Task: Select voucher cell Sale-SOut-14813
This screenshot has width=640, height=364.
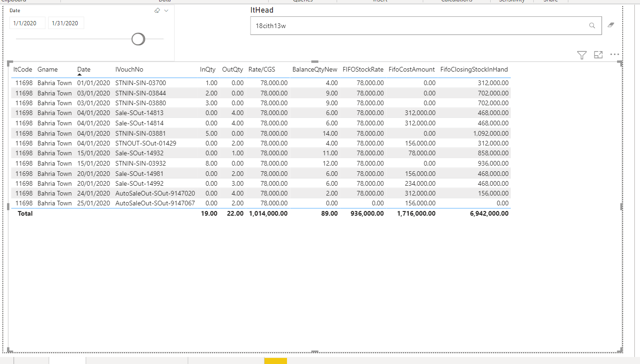Action: point(140,113)
